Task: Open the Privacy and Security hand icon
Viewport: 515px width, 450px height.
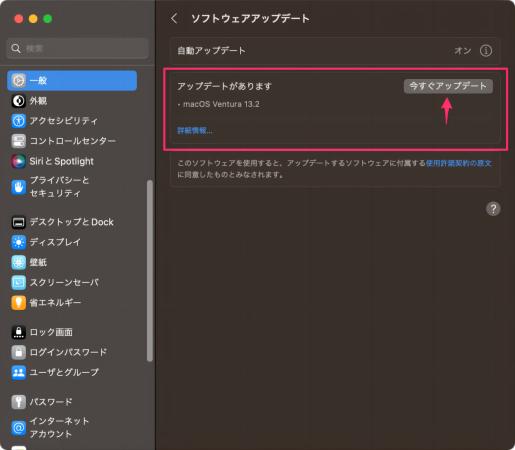Action: (19, 187)
